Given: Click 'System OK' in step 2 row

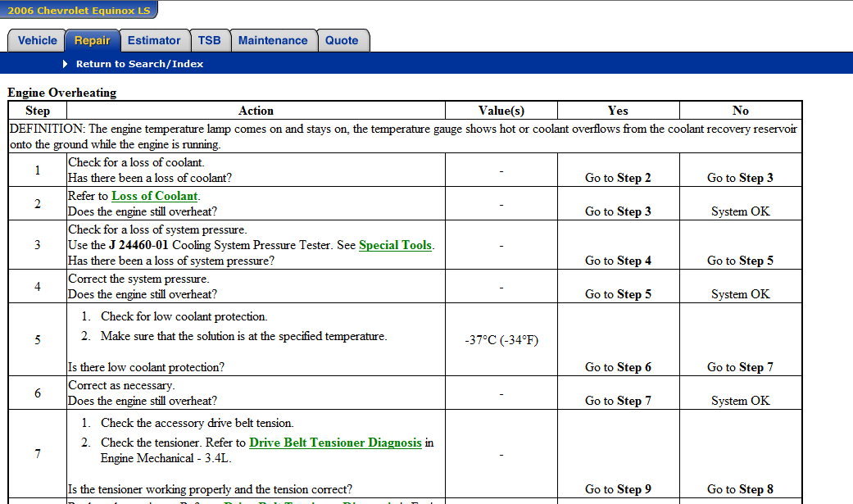Looking at the screenshot, I should pyautogui.click(x=741, y=211).
